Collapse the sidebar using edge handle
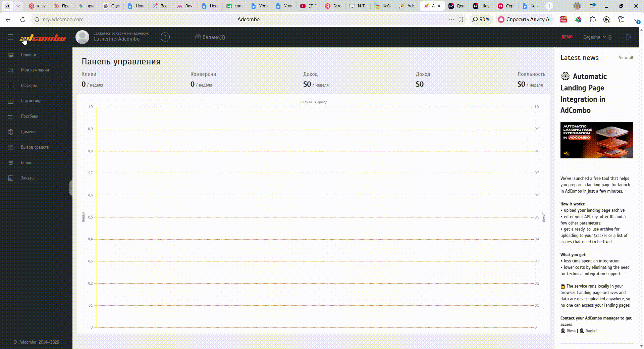Image resolution: width=644 pixels, height=349 pixels. 71,188
